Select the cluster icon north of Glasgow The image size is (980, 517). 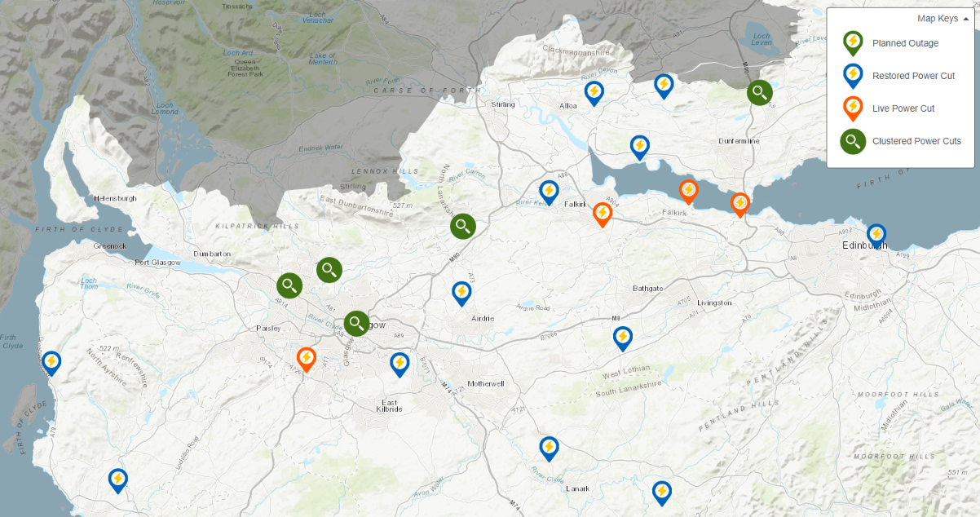point(462,226)
